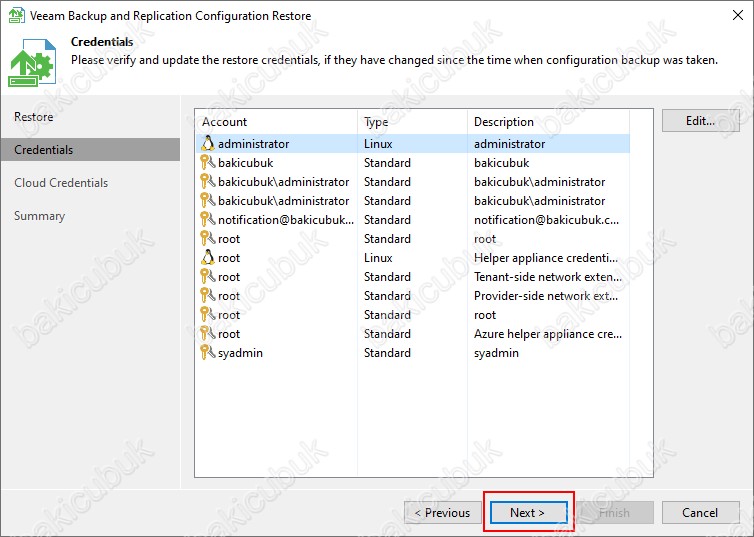The height and width of the screenshot is (537, 754).
Task: Go to the Restore step in the sidebar
Action: point(34,117)
